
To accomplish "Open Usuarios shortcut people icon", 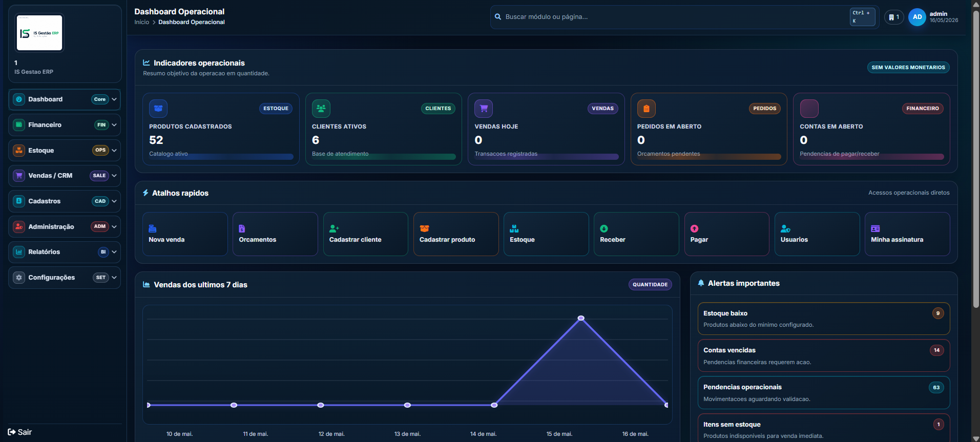I will (x=785, y=228).
